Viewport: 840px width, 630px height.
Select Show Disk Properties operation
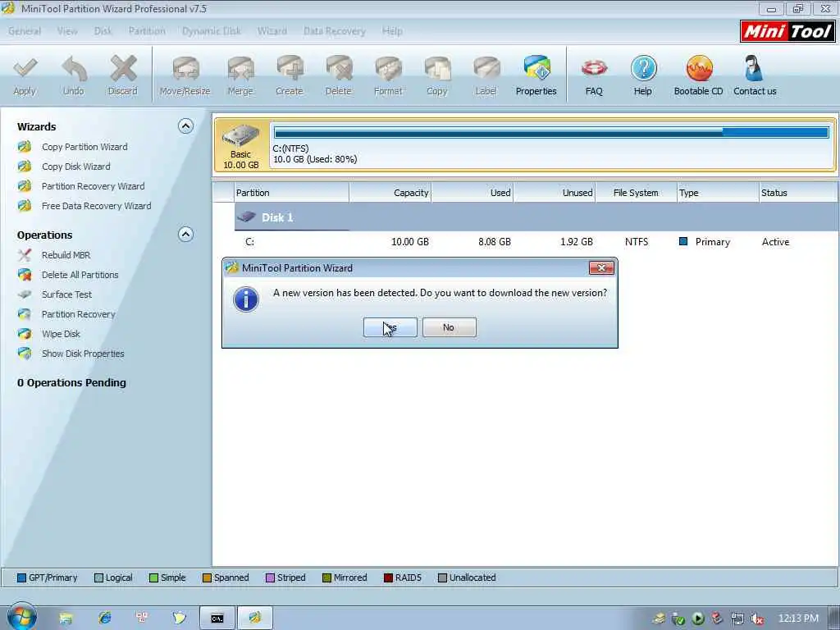click(x=83, y=354)
